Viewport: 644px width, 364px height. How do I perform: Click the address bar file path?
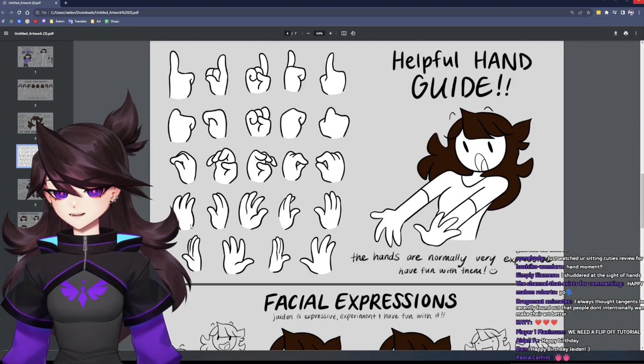click(x=95, y=12)
